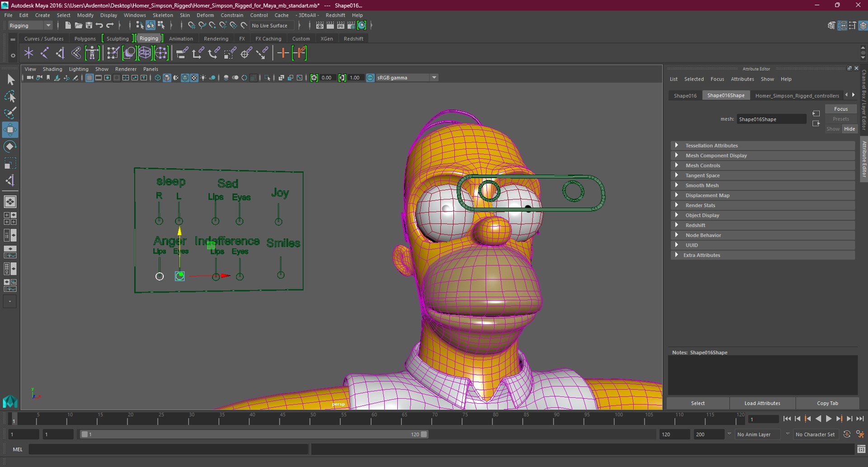Image resolution: width=868 pixels, height=467 pixels.
Task: Open Render Settings icon
Action: coord(351,26)
